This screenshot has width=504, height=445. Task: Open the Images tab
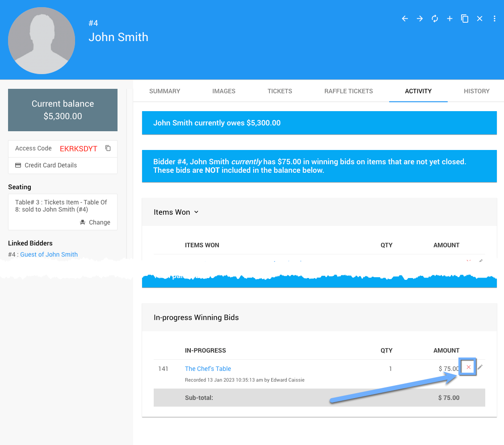point(224,91)
